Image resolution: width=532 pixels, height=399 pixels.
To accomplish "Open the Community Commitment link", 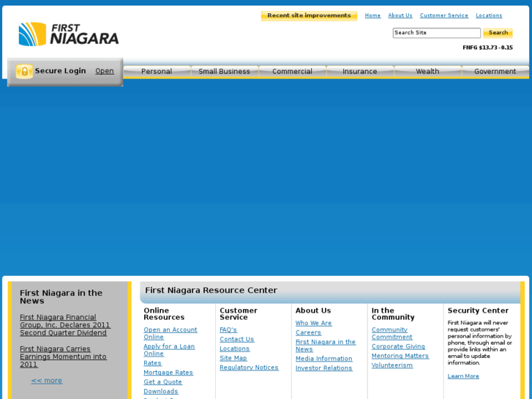I will pos(392,333).
